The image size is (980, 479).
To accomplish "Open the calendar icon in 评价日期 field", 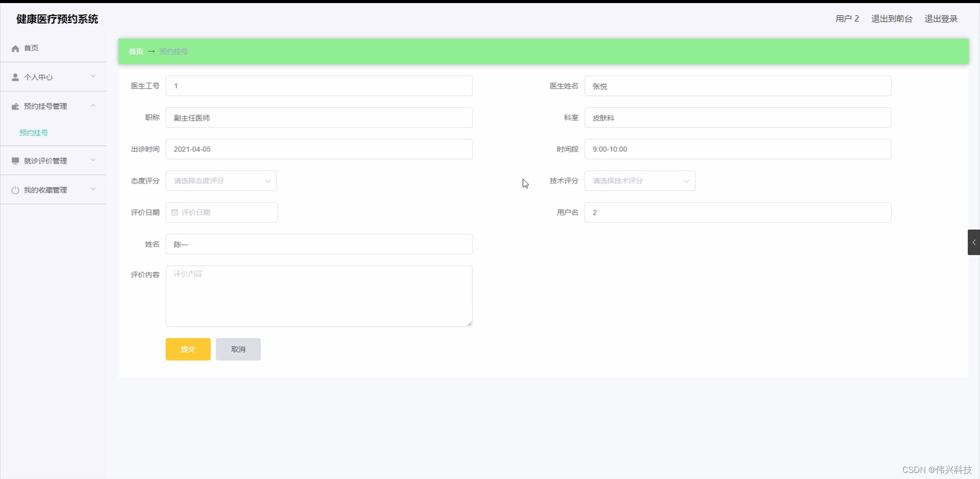I will 175,212.
